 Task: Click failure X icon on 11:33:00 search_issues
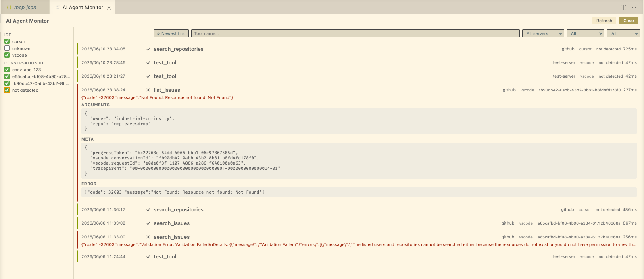tap(148, 237)
